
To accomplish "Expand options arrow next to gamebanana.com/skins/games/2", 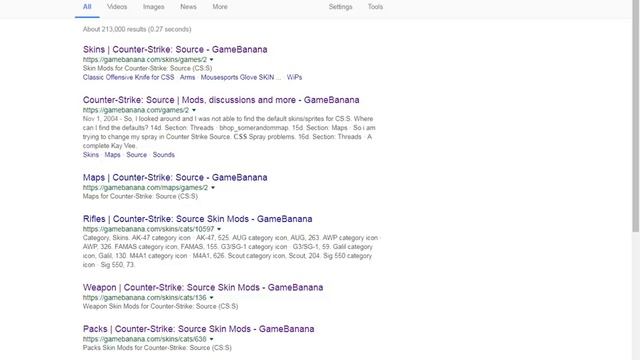I will pyautogui.click(x=211, y=60).
